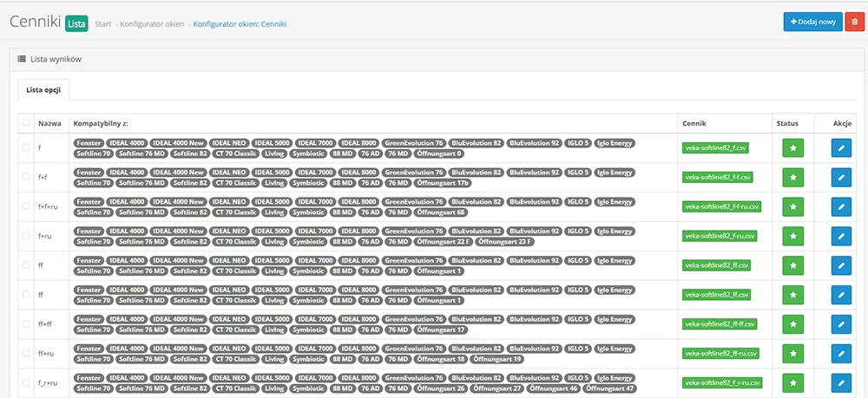Click the green Lista badge beside Cenniki

pyautogui.click(x=76, y=23)
